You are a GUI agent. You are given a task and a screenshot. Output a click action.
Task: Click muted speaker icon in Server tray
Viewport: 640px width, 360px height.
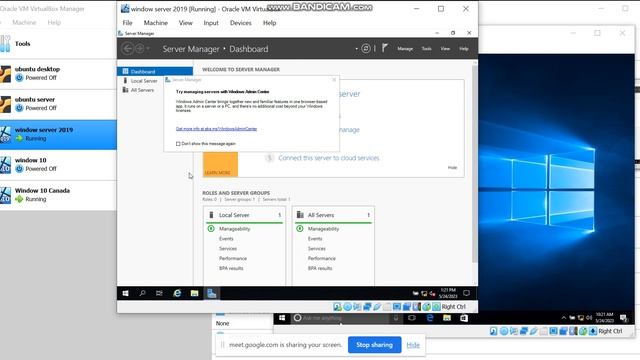[x=432, y=293]
